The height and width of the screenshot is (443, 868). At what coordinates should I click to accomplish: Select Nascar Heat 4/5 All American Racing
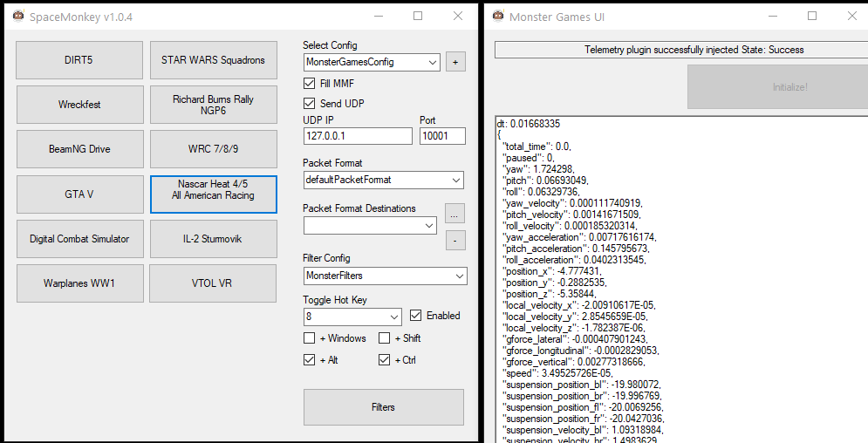pyautogui.click(x=214, y=194)
